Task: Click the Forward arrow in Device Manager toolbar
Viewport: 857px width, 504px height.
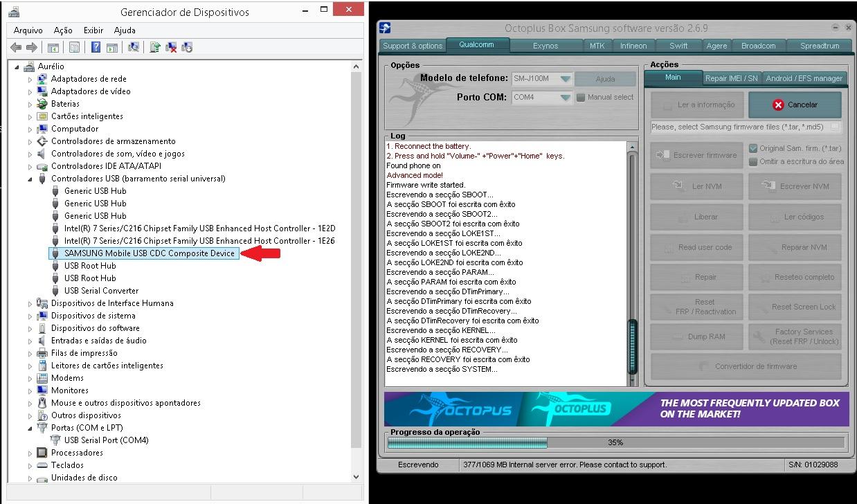Action: pyautogui.click(x=31, y=47)
